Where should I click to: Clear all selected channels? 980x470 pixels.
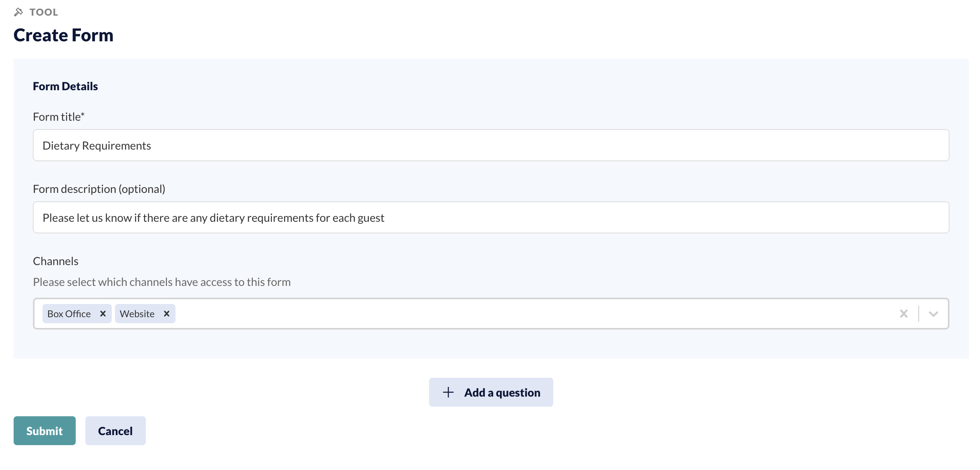click(x=903, y=314)
